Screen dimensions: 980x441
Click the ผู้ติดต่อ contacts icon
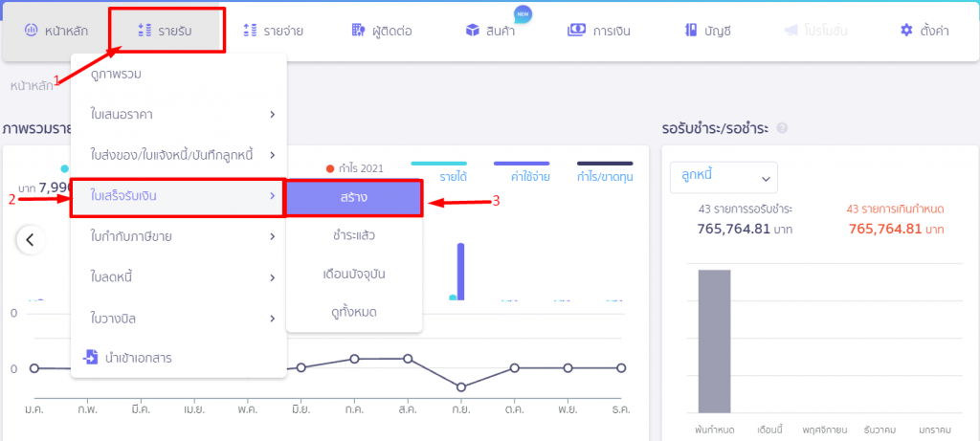[x=358, y=31]
